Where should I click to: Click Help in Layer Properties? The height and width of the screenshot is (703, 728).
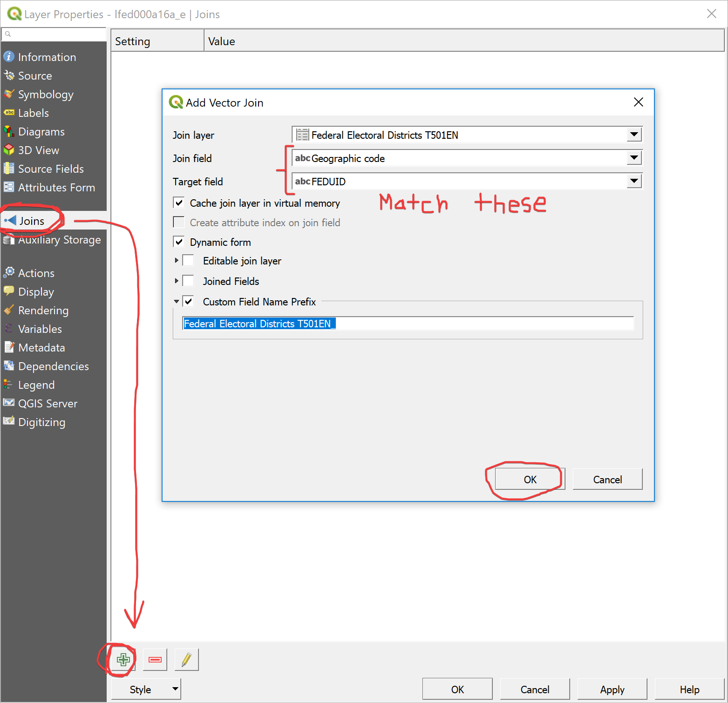(689, 689)
